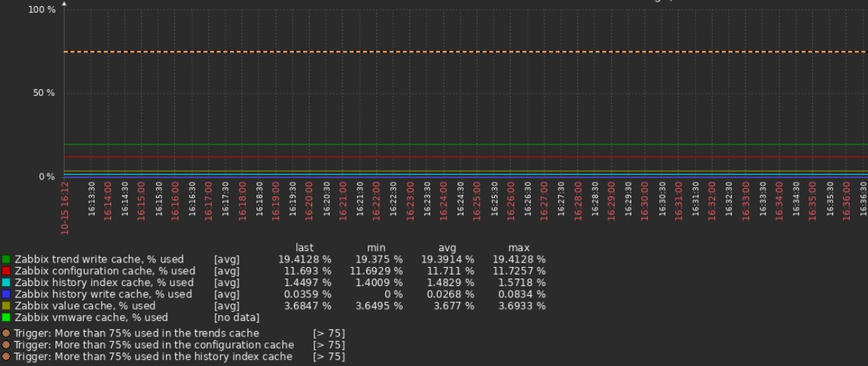Click trigger text 'More than 75% used in the trends cache'
The width and height of the screenshot is (868, 366).
point(157,333)
